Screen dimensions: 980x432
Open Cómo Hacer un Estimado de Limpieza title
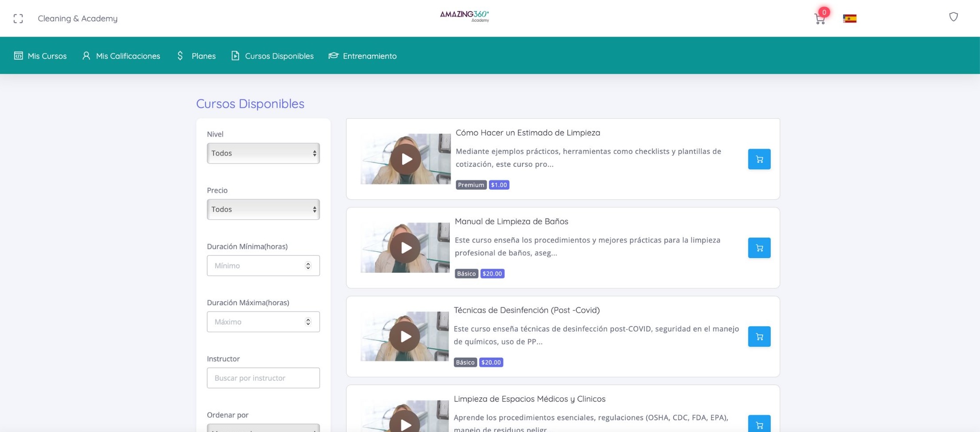point(528,133)
